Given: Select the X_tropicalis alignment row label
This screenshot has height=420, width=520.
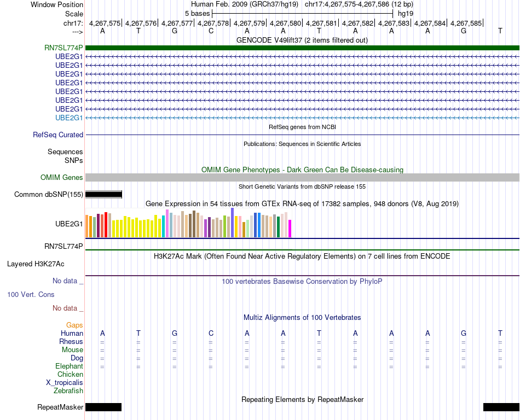Looking at the screenshot, I should coord(65,383).
